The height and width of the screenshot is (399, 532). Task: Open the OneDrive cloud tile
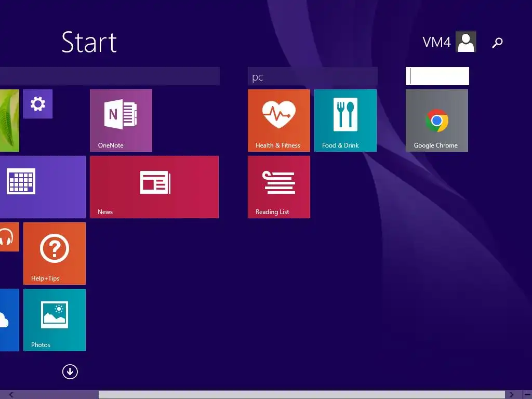pos(9,320)
